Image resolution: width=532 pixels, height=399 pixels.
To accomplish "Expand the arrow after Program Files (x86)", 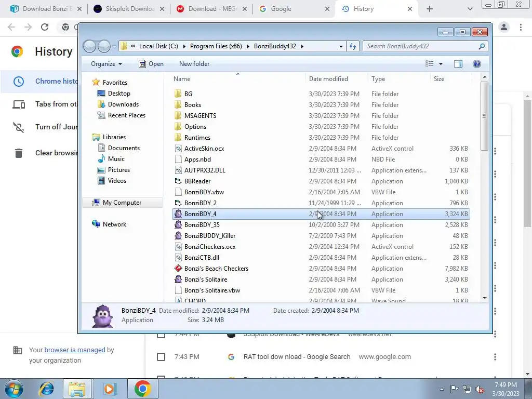I will (248, 46).
